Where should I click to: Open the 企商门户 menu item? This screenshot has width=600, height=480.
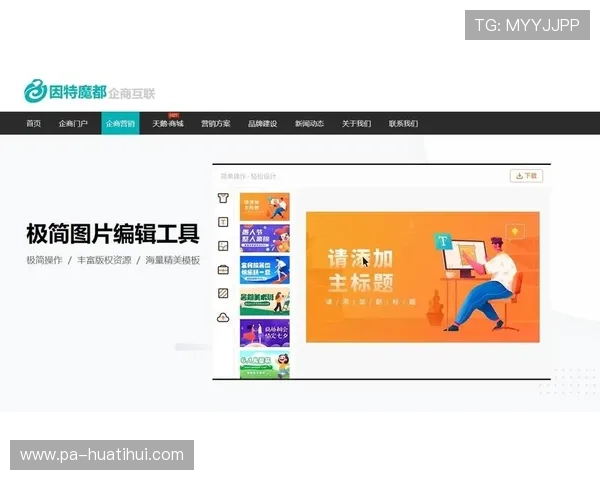tap(73, 123)
